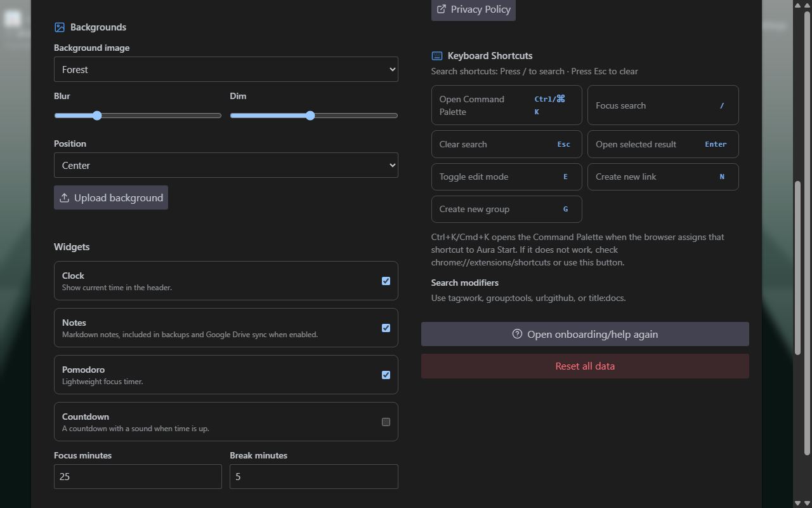Click the Backgrounds section image icon
This screenshot has width=812, height=508.
coord(60,27)
